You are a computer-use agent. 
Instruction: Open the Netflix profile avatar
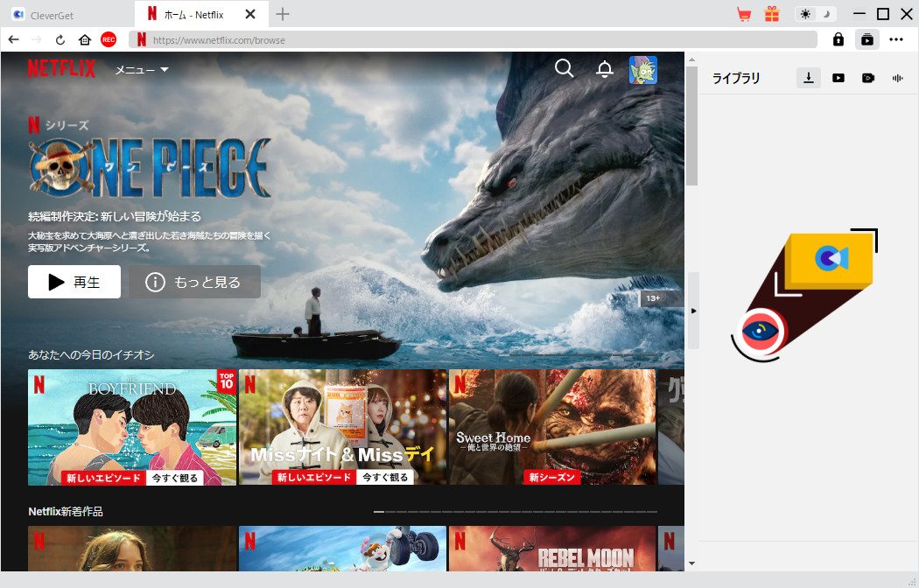(x=643, y=70)
